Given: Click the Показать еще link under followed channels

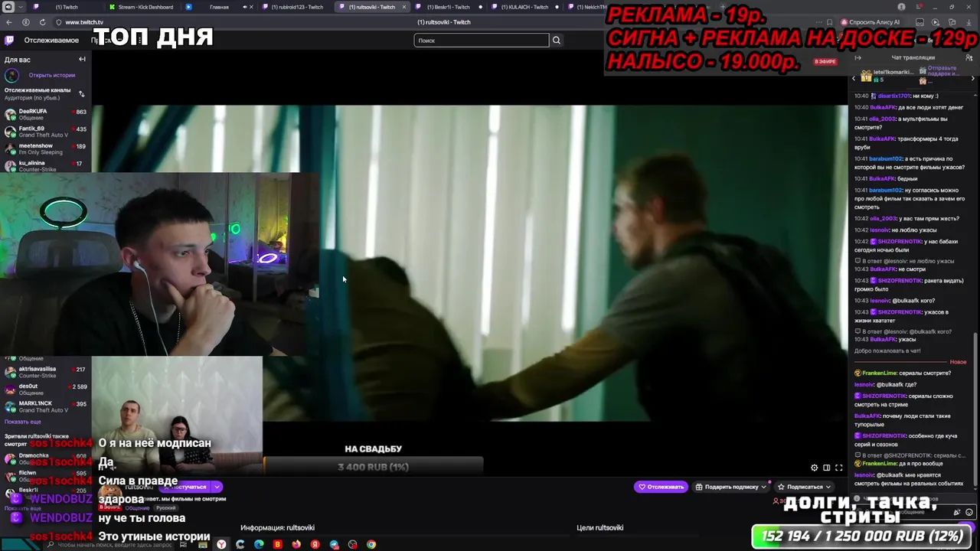Looking at the screenshot, I should [x=23, y=422].
